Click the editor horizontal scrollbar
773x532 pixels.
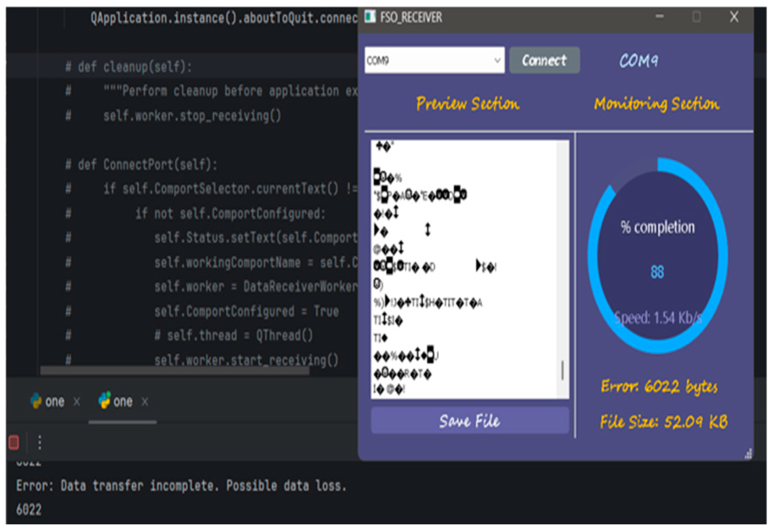coord(175,371)
